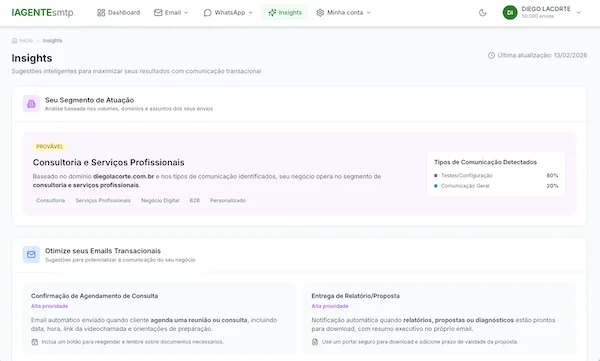This screenshot has height=361, width=600.
Task: Click the Insights sparkle icon
Action: click(272, 13)
